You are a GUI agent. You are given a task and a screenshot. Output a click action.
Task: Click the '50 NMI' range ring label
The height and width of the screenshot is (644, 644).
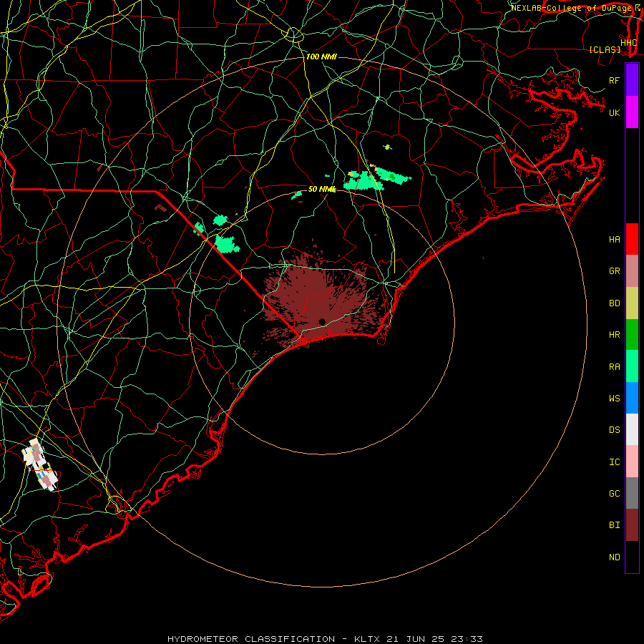pos(322,189)
